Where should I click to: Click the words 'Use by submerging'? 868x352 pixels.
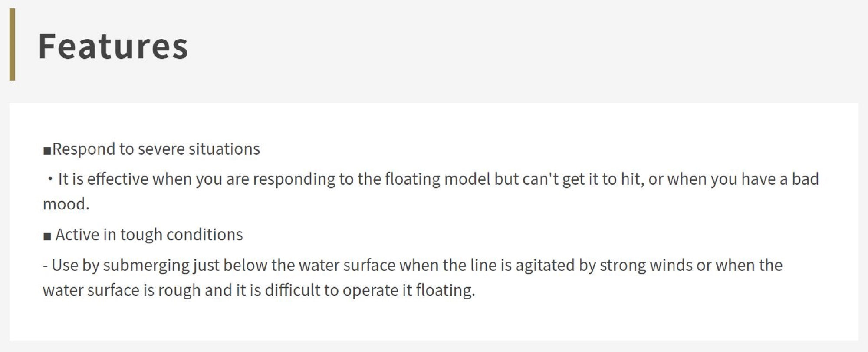tap(120, 265)
